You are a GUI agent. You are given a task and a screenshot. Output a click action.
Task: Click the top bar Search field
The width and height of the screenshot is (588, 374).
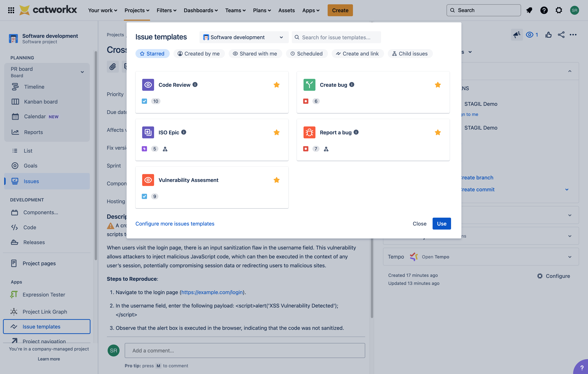(483, 10)
